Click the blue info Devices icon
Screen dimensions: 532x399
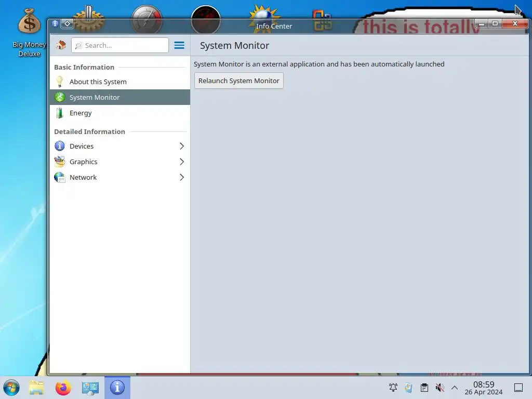(x=60, y=146)
